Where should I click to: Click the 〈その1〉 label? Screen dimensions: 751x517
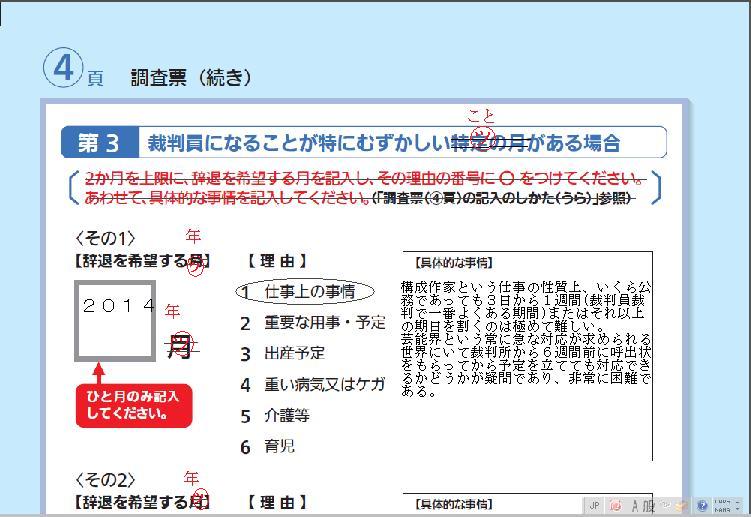[x=105, y=238]
